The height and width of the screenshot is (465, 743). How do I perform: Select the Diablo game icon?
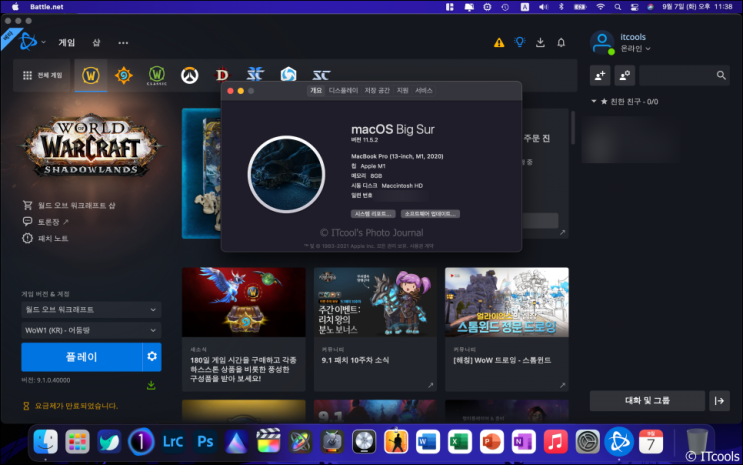[222, 75]
